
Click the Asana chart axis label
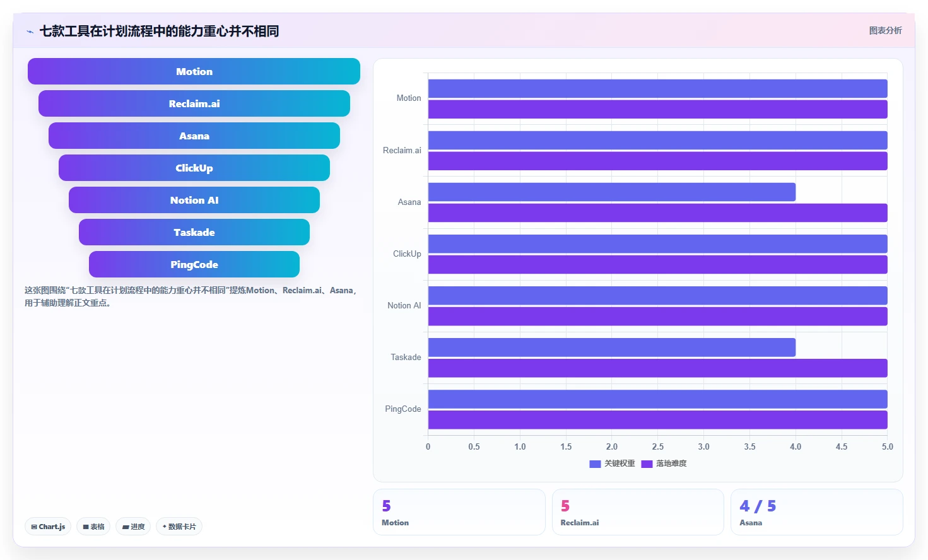[x=409, y=202]
